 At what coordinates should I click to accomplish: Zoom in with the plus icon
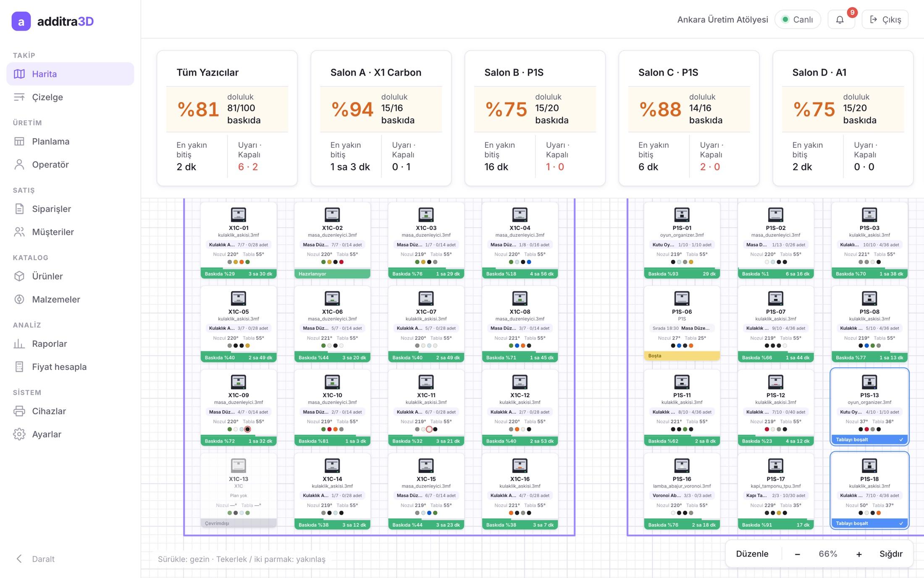(x=859, y=554)
